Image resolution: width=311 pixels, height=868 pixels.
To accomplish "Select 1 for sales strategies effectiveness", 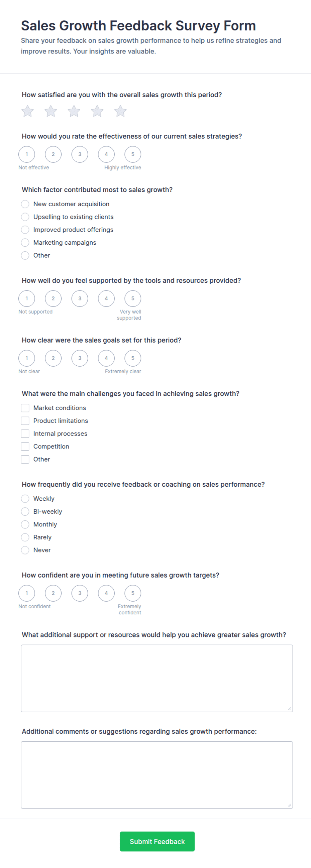I will (x=27, y=154).
